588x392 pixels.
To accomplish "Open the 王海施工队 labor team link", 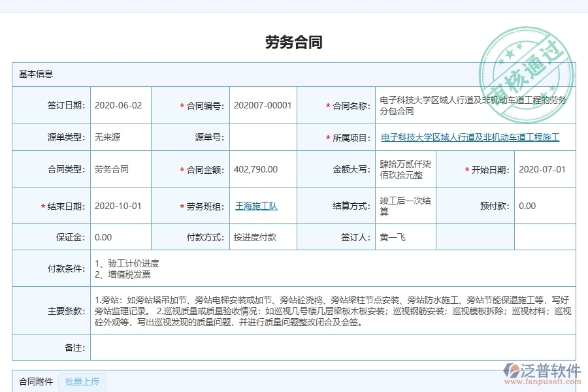I will tap(256, 206).
